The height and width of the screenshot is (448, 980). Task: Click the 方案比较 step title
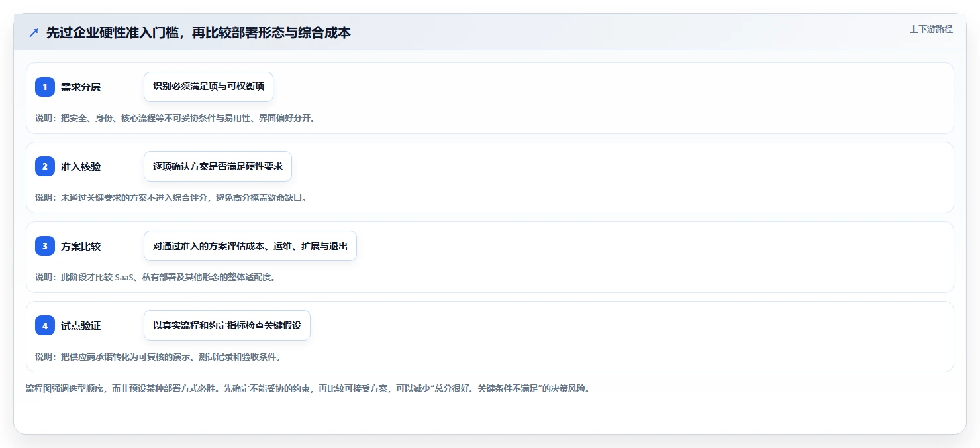coord(81,246)
